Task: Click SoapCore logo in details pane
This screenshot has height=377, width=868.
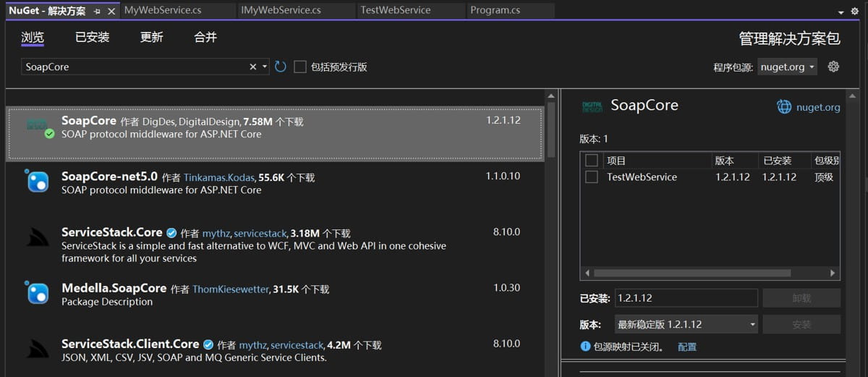Action: click(x=592, y=106)
